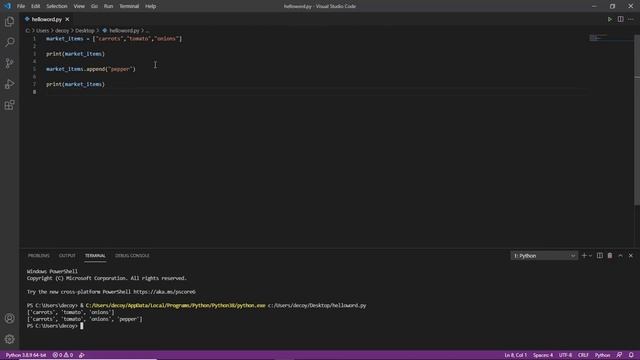Image resolution: width=640 pixels, height=360 pixels.
Task: Open the Explorer view in activity bar
Action: 9,21
